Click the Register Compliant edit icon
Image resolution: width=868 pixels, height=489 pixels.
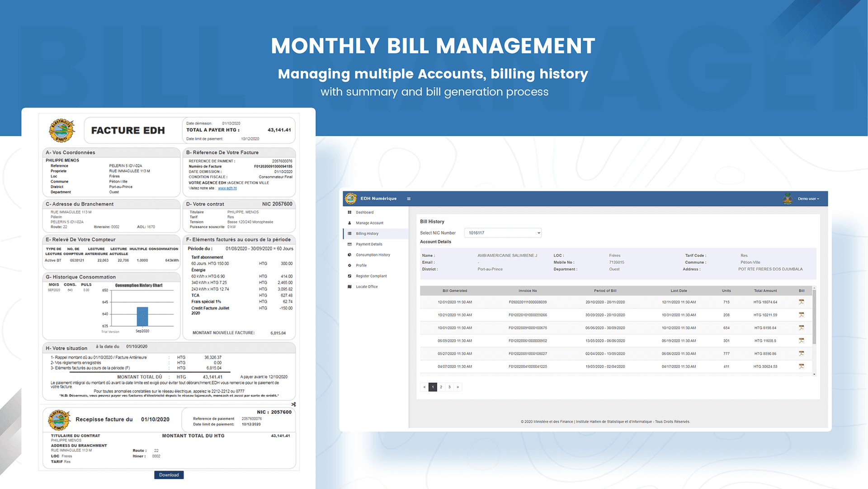coord(349,276)
